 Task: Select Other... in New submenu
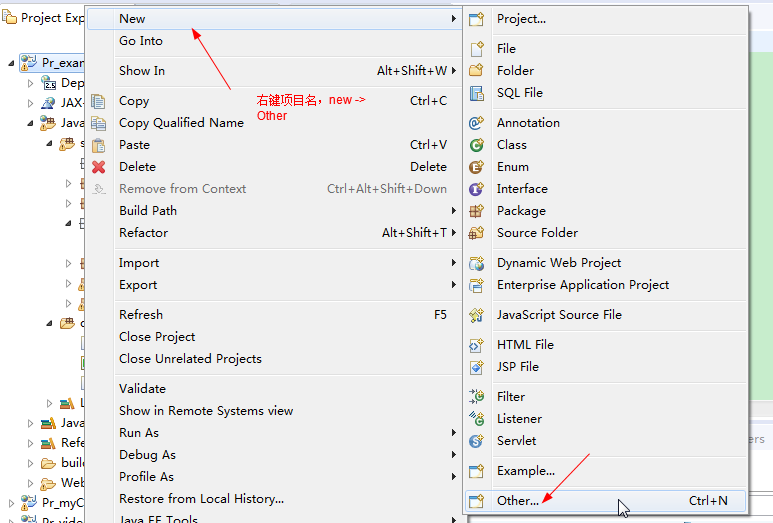point(605,501)
